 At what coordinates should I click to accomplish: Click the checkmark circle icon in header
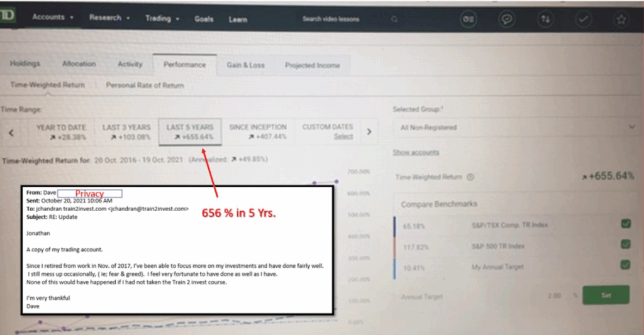584,19
